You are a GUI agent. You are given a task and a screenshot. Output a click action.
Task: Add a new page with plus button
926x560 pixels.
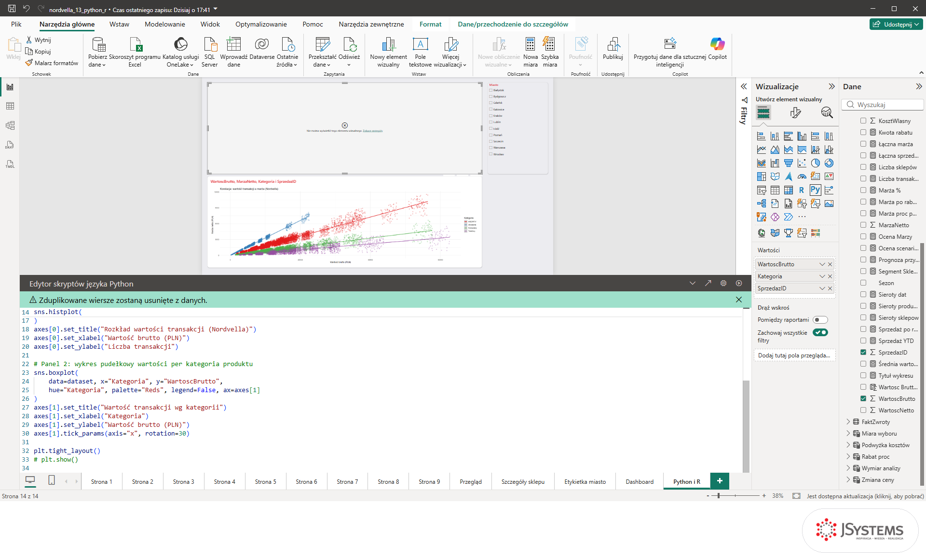click(720, 481)
